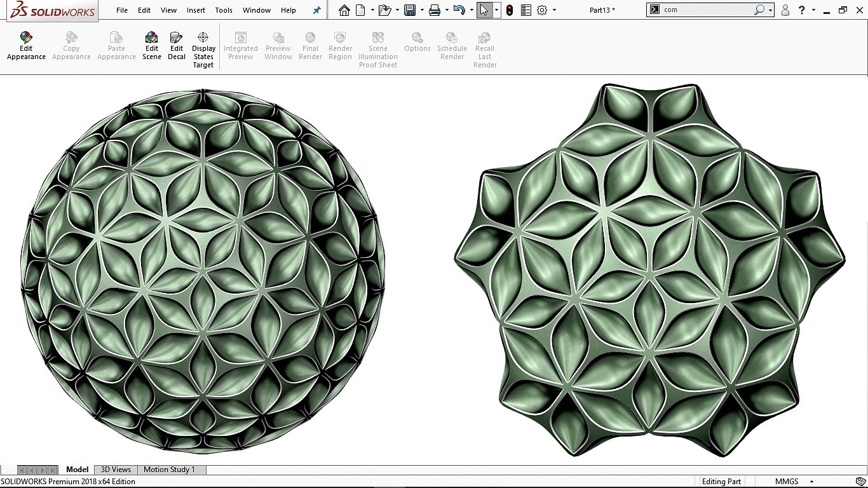Open render Options
Image resolution: width=868 pixels, height=488 pixels.
417,43
